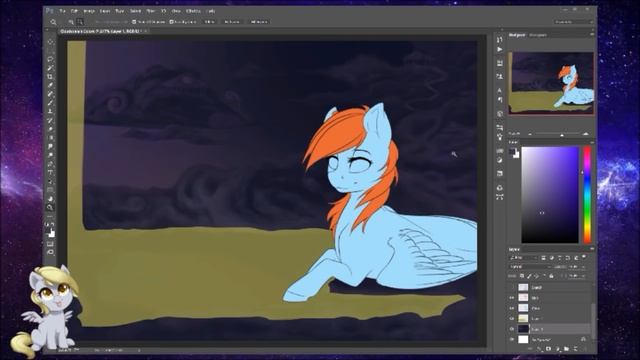This screenshot has width=640, height=360.
Task: Select the Quick Selection tool
Action: click(x=50, y=68)
